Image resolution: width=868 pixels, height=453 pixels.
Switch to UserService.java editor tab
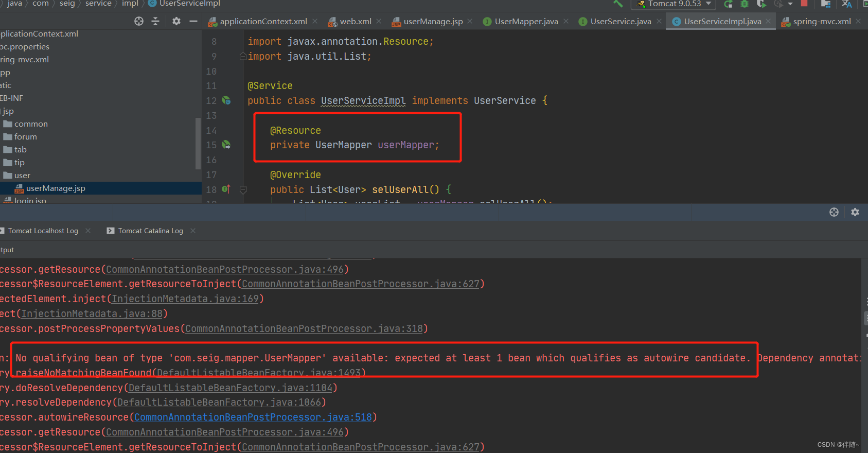(x=621, y=21)
